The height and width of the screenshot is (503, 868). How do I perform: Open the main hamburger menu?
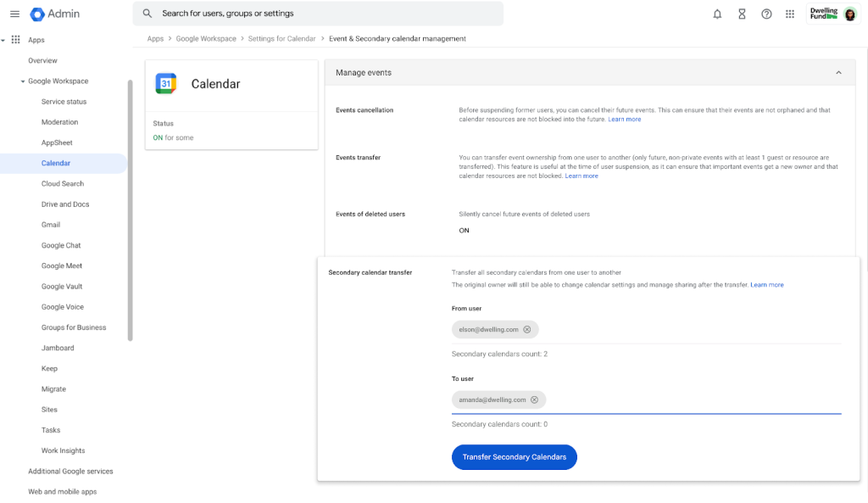(x=14, y=14)
